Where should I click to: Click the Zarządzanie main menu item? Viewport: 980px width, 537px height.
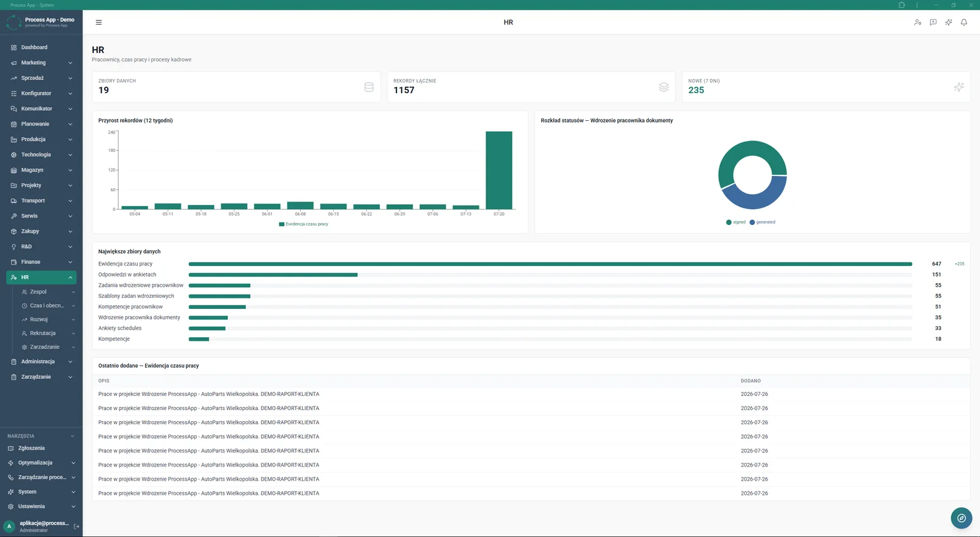pyautogui.click(x=41, y=377)
